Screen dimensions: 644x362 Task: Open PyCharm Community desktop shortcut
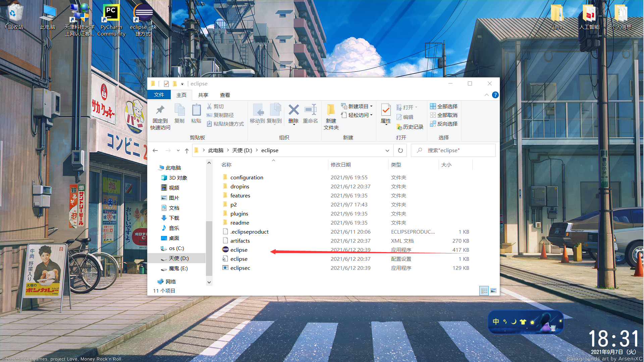click(111, 20)
